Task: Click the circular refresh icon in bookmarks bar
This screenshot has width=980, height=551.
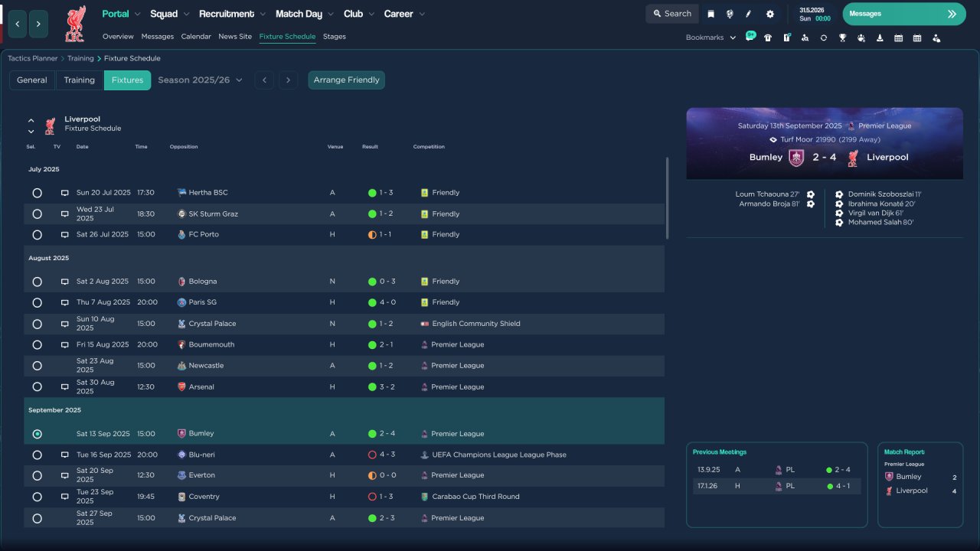Action: pos(824,37)
